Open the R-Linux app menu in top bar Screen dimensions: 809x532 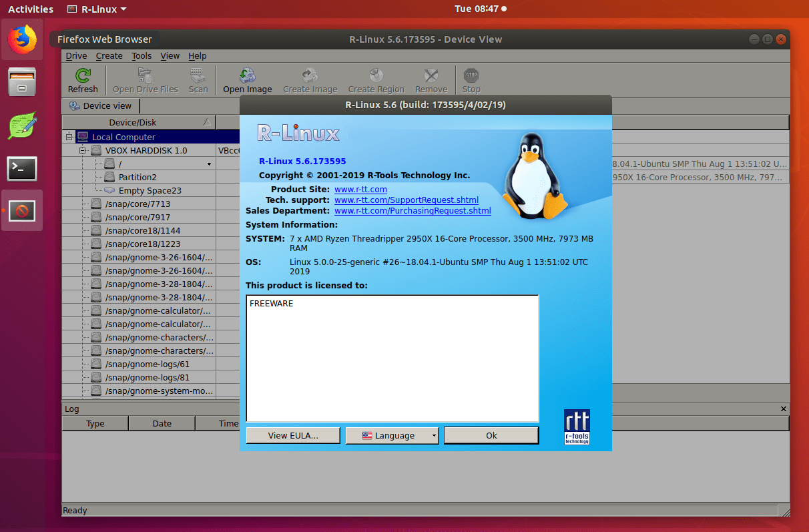[x=97, y=9]
